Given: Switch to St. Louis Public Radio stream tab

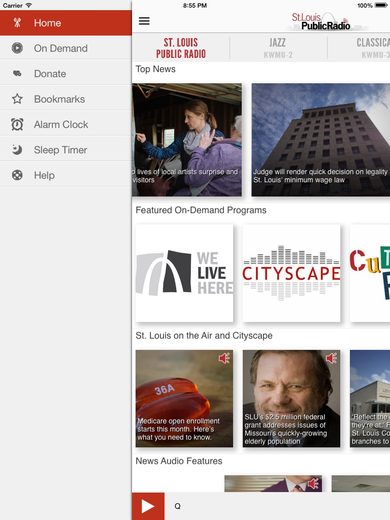Looking at the screenshot, I should (181, 48).
